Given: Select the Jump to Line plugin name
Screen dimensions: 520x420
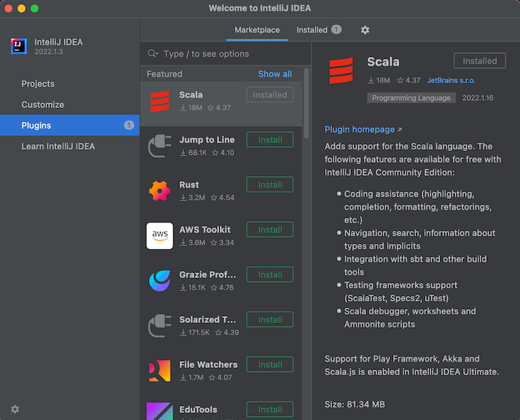Looking at the screenshot, I should (x=207, y=140).
